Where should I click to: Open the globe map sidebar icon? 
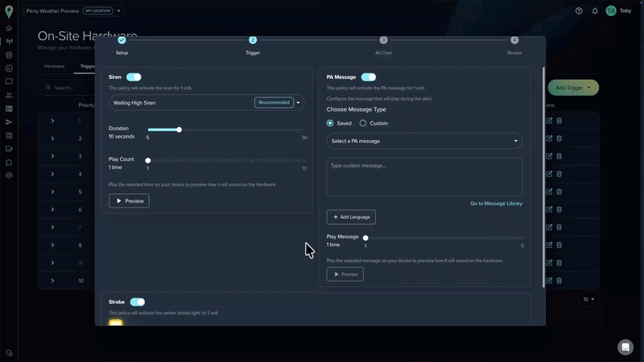[9, 55]
